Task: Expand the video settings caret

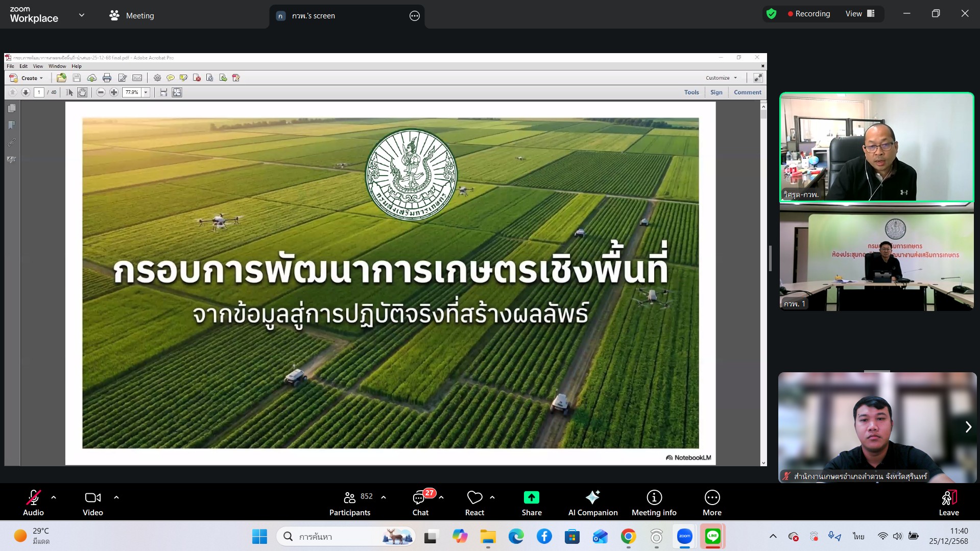Action: tap(116, 497)
